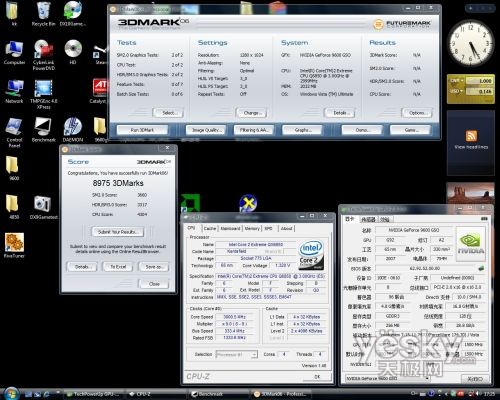Screen dimensions: 500x400
Task: Switch to CPU-Z taskbar item
Action: pos(157,394)
